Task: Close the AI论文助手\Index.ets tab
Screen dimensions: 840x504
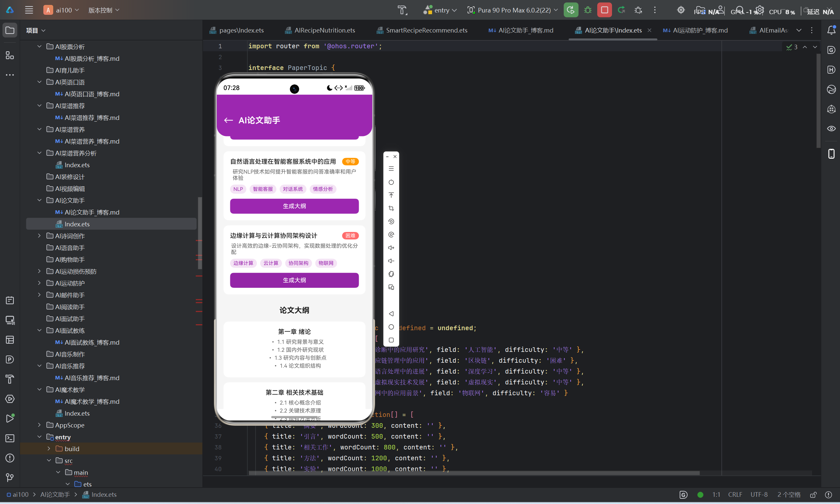Action: pyautogui.click(x=649, y=30)
